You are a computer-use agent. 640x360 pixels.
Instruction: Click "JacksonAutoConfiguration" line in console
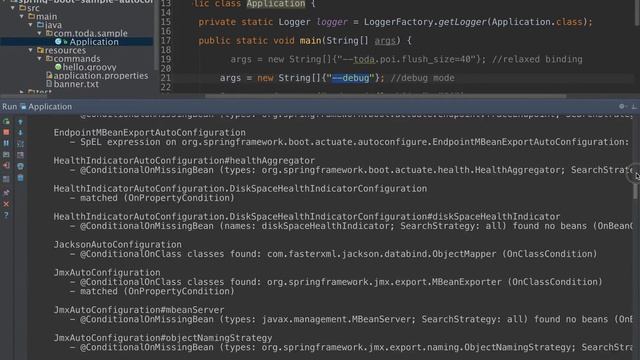click(x=118, y=244)
